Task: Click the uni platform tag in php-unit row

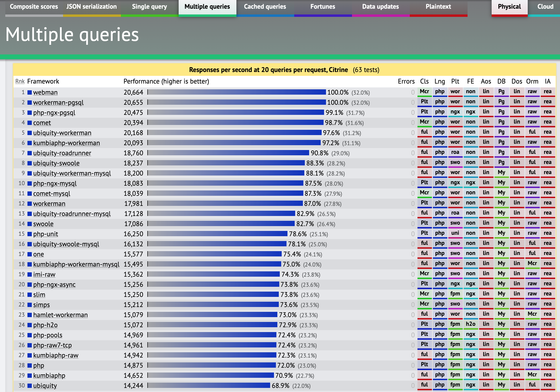Action: pyautogui.click(x=455, y=234)
